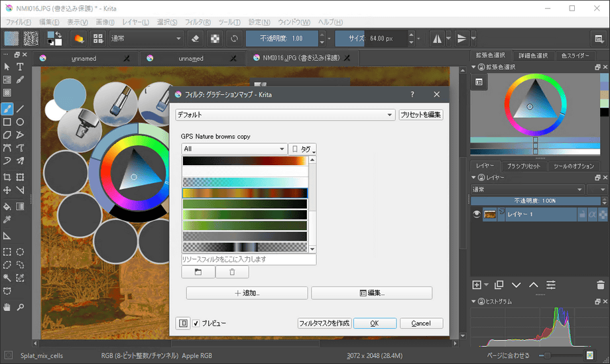The width and height of the screenshot is (610, 364).
Task: Click the gradient list scroll down arrow
Action: [x=312, y=249]
